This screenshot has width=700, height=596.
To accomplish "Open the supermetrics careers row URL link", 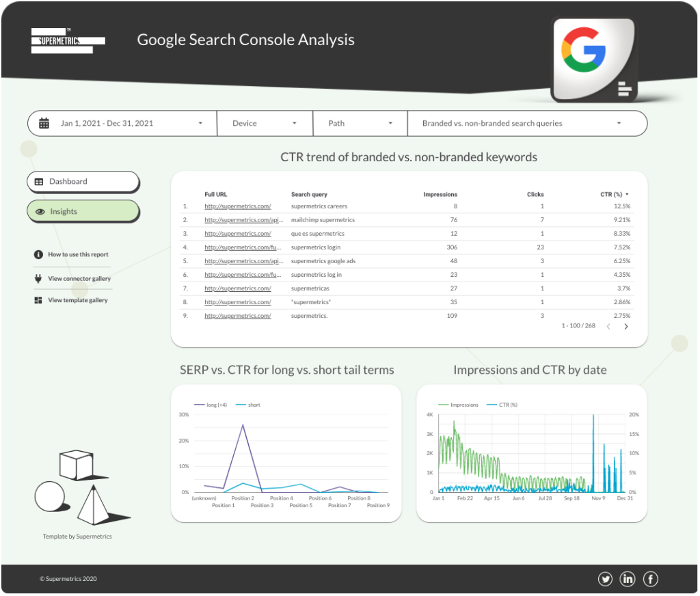I will click(237, 206).
